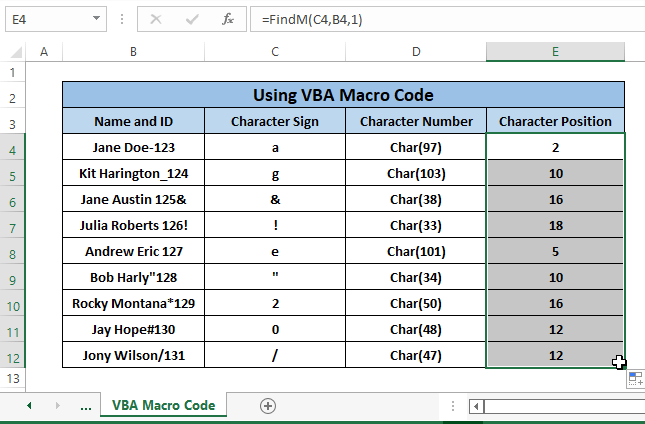Select column E header

pos(555,52)
